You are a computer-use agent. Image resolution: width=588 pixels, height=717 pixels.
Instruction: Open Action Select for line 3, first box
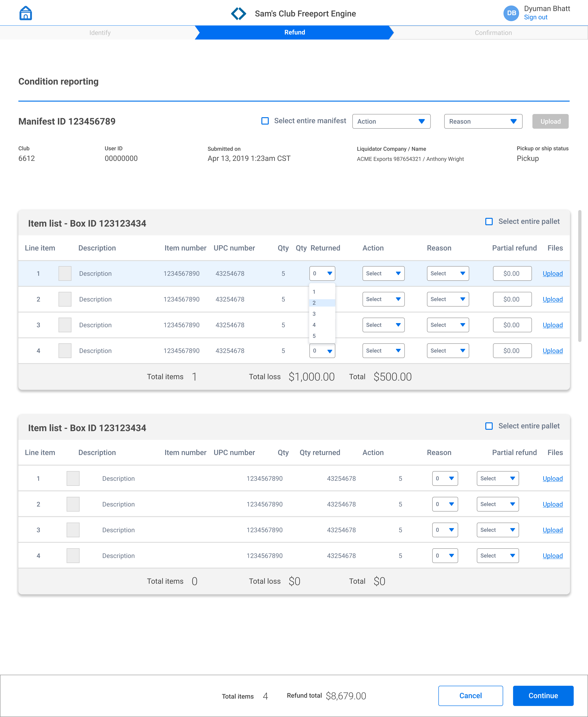(383, 325)
